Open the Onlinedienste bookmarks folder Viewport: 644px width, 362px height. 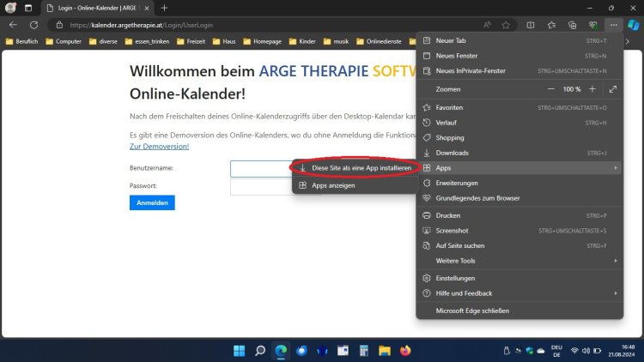click(x=379, y=41)
